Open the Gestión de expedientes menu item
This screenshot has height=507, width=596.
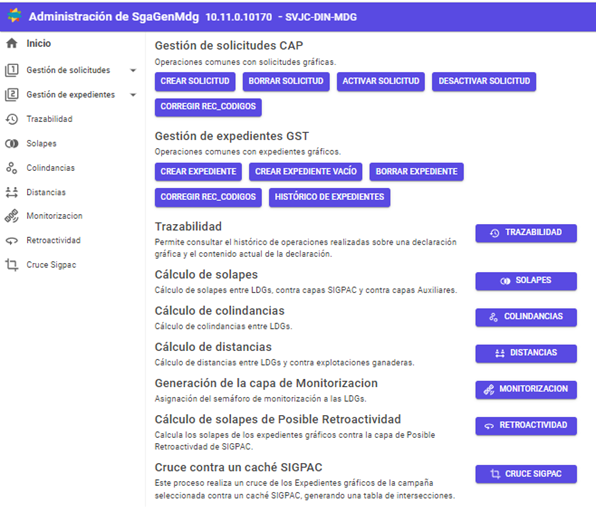pos(71,95)
